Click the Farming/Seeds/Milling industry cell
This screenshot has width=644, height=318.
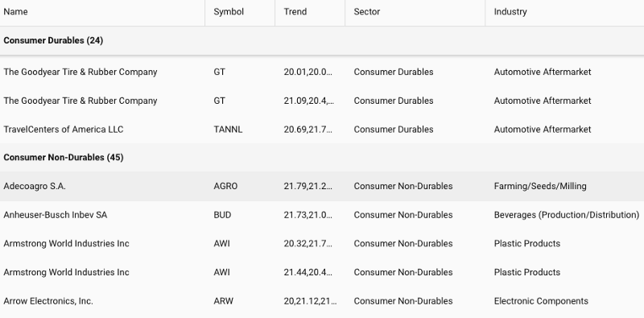[540, 186]
